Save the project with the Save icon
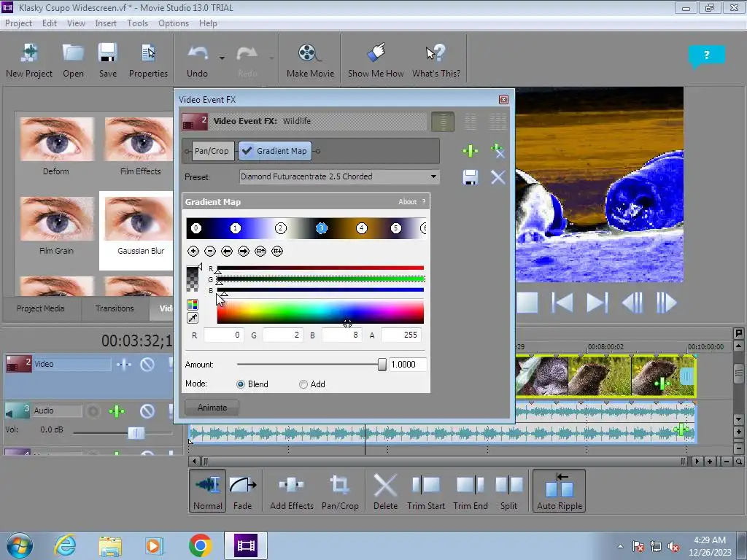The image size is (747, 560). click(x=108, y=61)
